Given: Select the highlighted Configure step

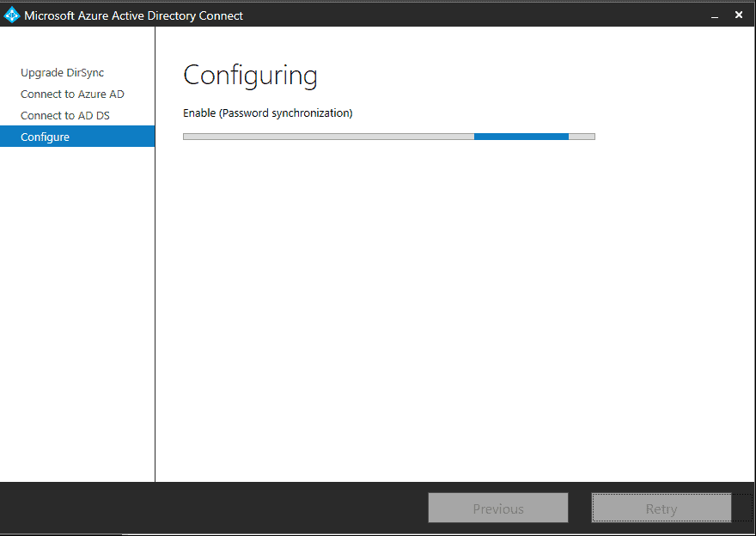Looking at the screenshot, I should (77, 137).
